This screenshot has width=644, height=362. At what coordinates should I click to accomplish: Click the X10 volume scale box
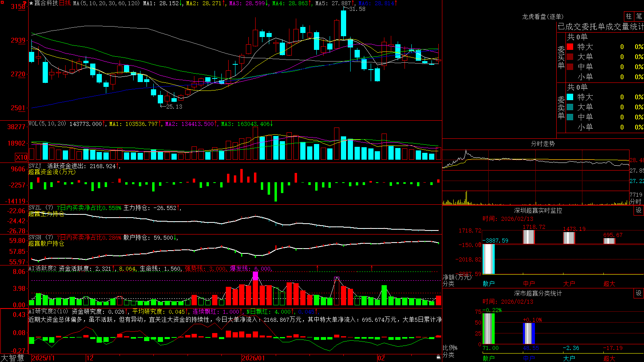click(21, 157)
